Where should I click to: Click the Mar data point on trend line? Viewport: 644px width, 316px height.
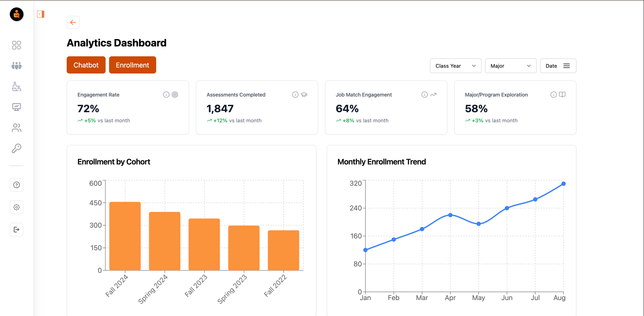422,229
